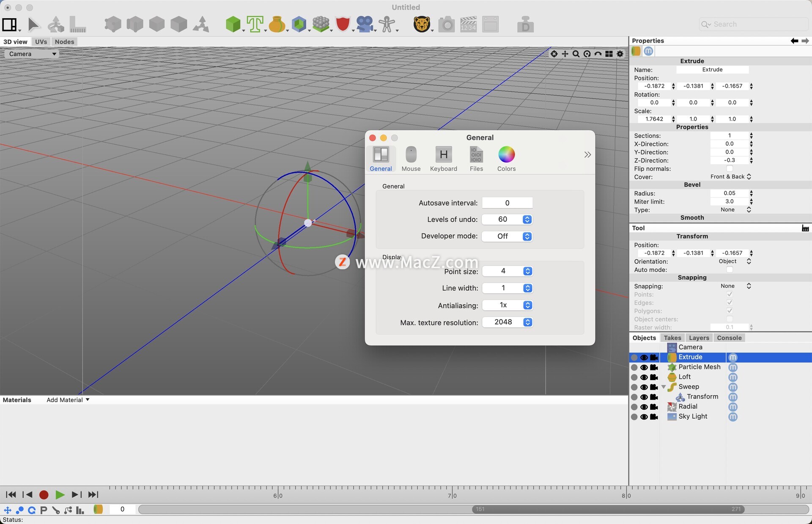Viewport: 812px width, 524px height.
Task: Select the measure ruler tool
Action: click(77, 25)
